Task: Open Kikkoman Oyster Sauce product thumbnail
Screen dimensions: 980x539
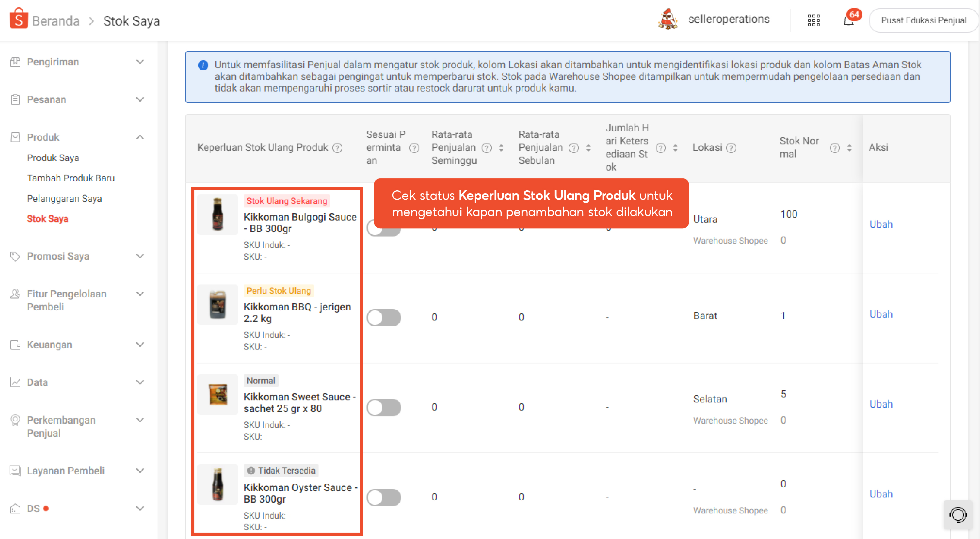Action: [218, 484]
